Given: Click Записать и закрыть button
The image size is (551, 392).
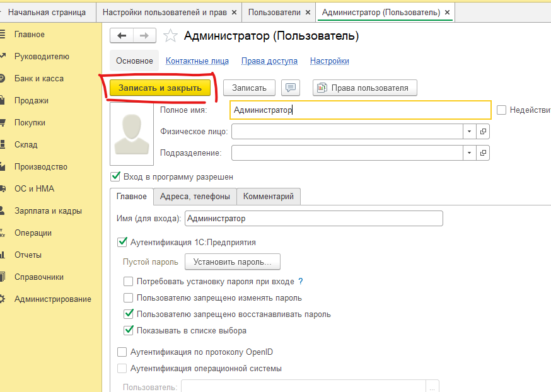Looking at the screenshot, I should (160, 88).
